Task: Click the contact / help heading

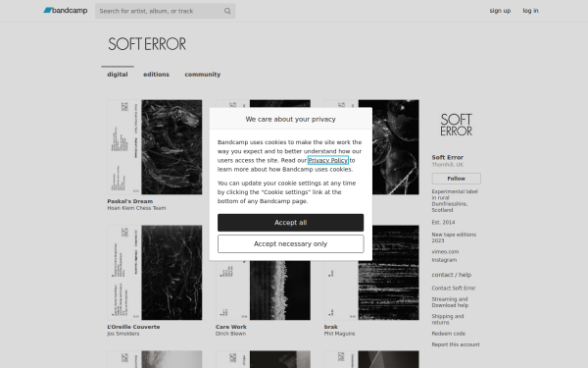Action: pos(451,275)
